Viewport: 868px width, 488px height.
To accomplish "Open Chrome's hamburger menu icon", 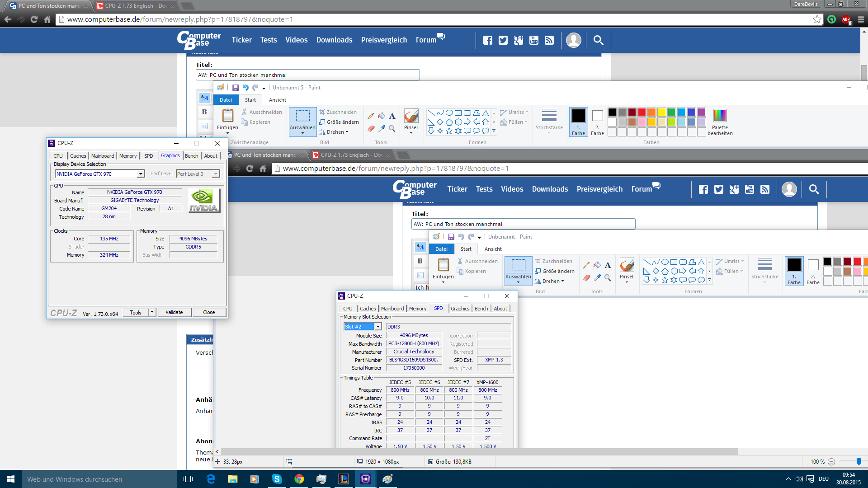I will pos(861,19).
